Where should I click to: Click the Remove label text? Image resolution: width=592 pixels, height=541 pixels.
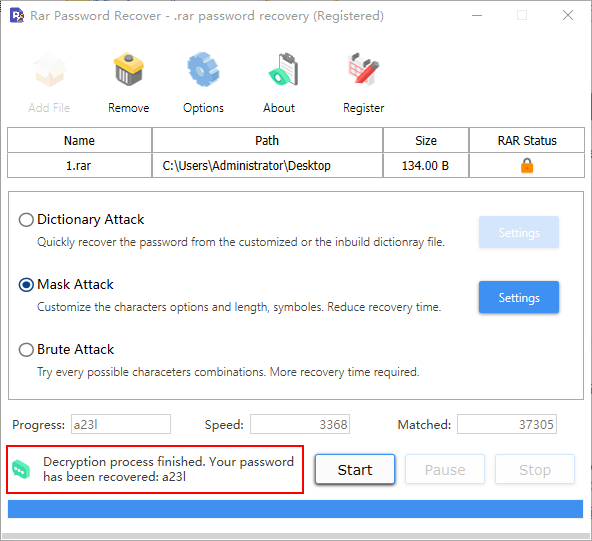129,108
